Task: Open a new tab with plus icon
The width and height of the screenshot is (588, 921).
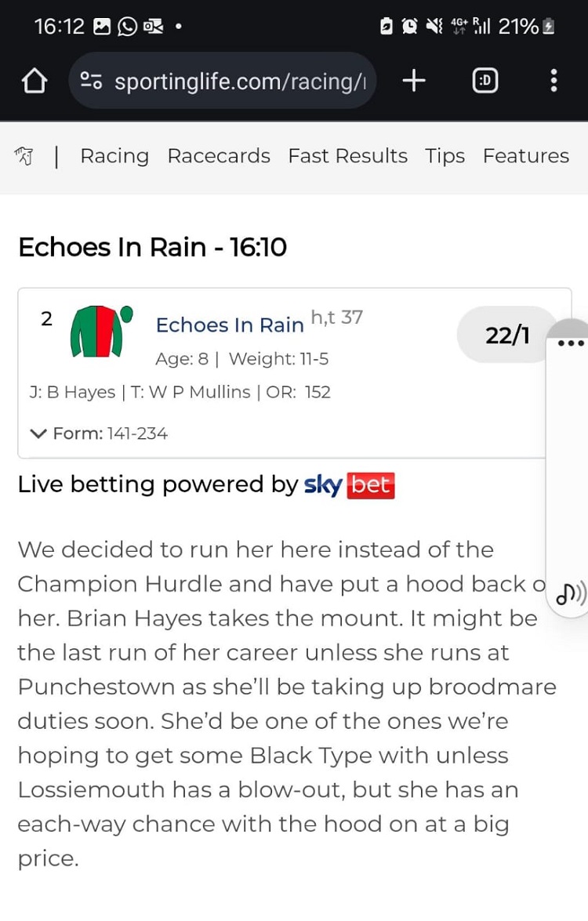Action: 414,80
